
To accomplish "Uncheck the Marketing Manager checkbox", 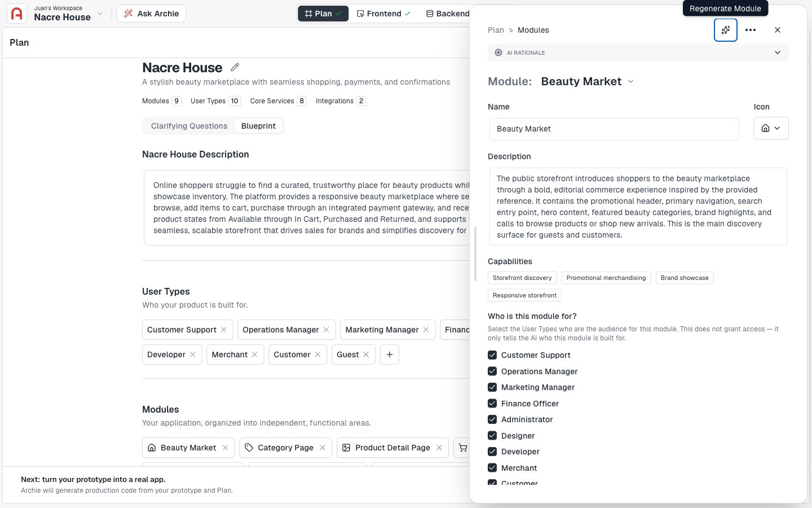I will point(492,387).
